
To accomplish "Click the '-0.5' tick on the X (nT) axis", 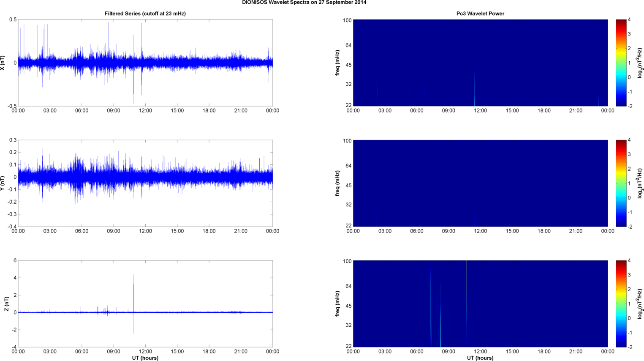I will click(12, 106).
